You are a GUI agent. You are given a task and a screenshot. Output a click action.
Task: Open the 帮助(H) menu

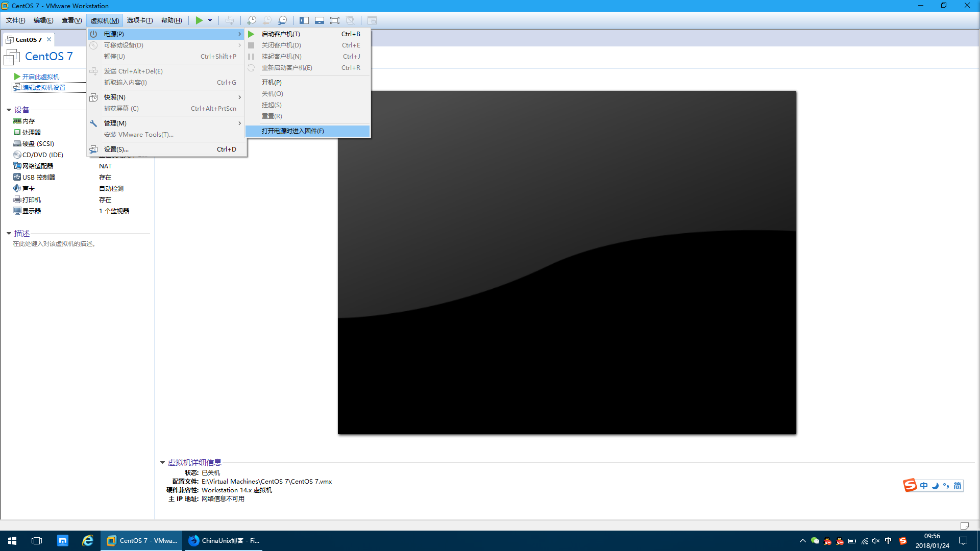click(171, 20)
